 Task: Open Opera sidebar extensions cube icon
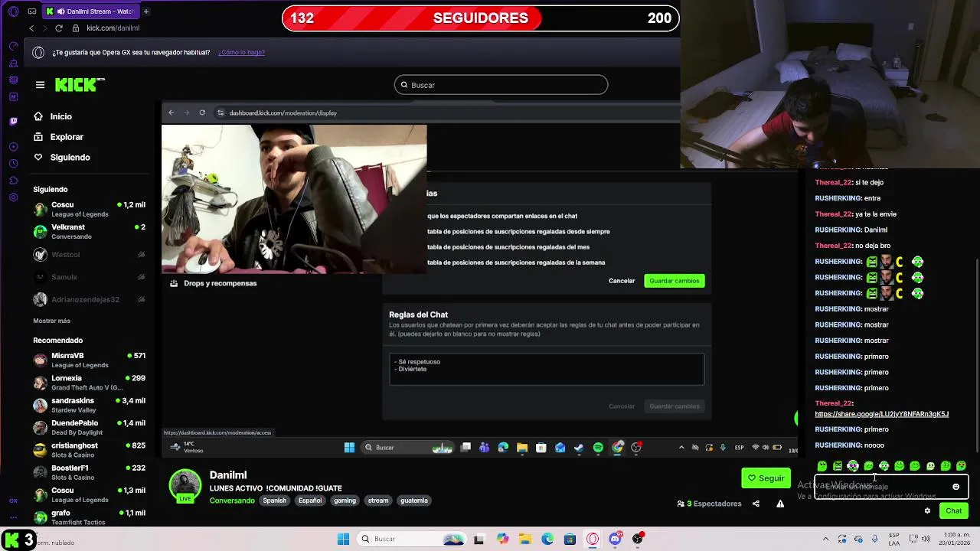13,181
